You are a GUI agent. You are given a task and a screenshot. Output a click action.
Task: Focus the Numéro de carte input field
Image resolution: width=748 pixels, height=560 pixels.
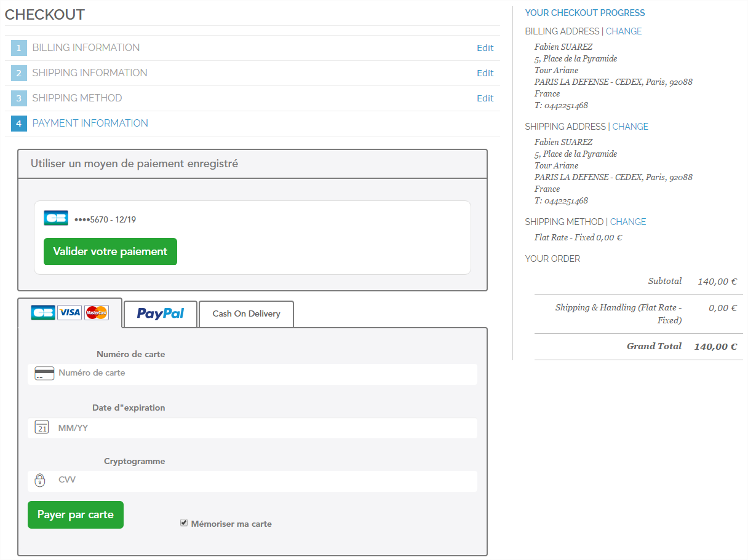click(265, 373)
